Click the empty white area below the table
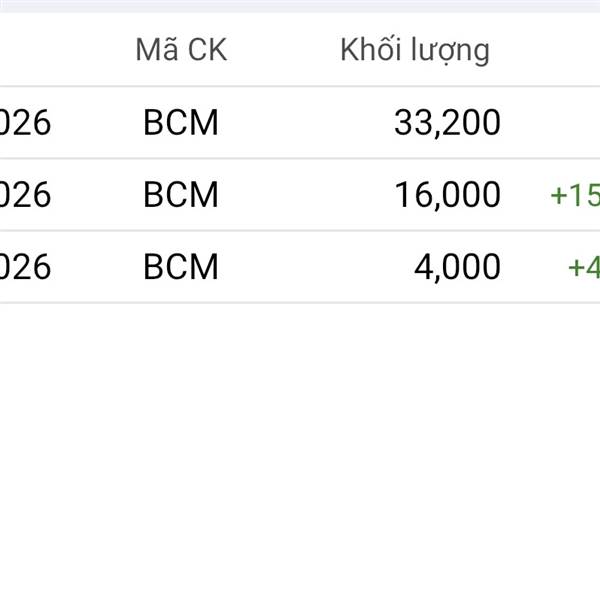The image size is (600, 600). pyautogui.click(x=300, y=450)
